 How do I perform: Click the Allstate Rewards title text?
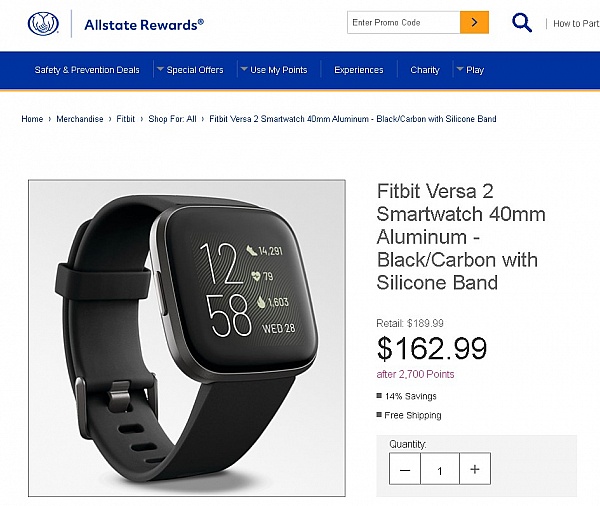tap(144, 25)
